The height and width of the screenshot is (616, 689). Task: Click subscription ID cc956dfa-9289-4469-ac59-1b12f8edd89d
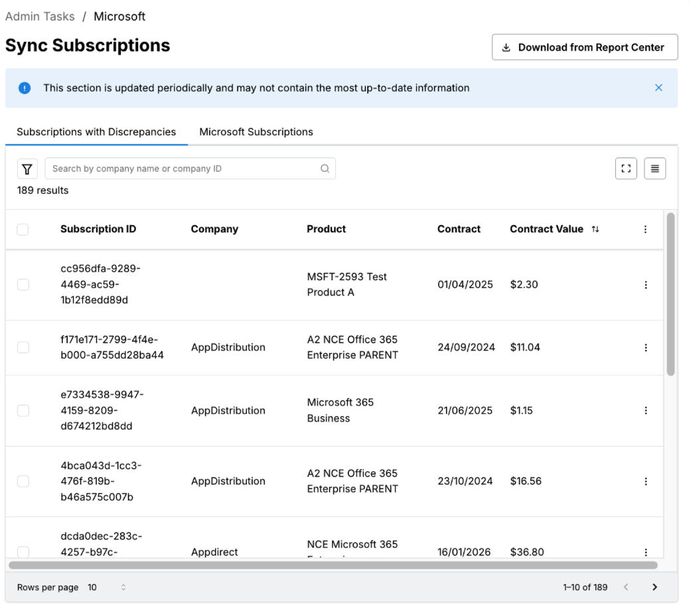pos(101,284)
